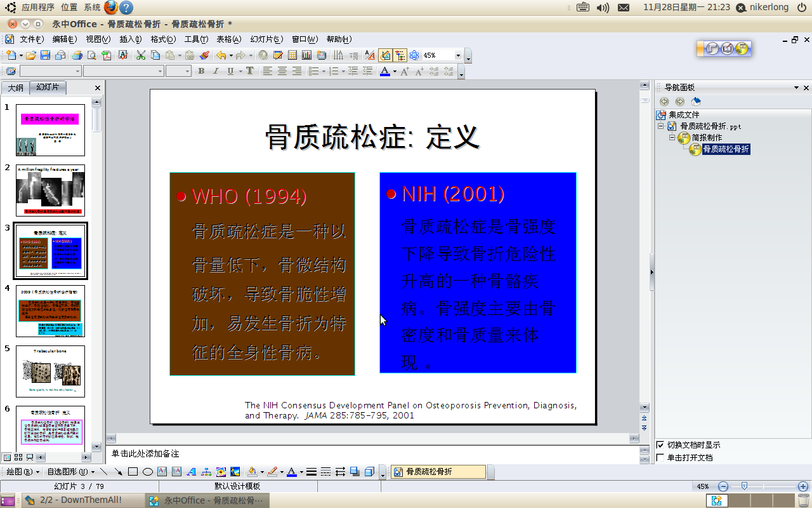Click nikerlong user menu in top panel
The height and width of the screenshot is (508, 812).
pyautogui.click(x=763, y=8)
